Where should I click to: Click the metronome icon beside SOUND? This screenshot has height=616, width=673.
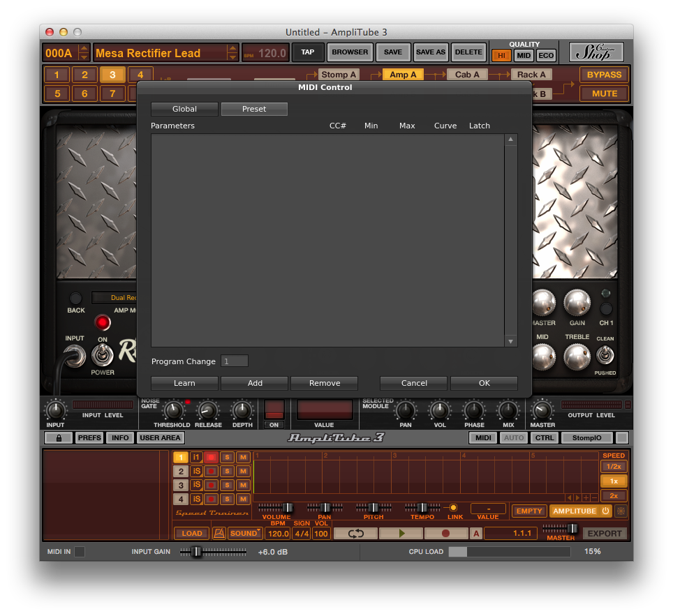coord(219,533)
